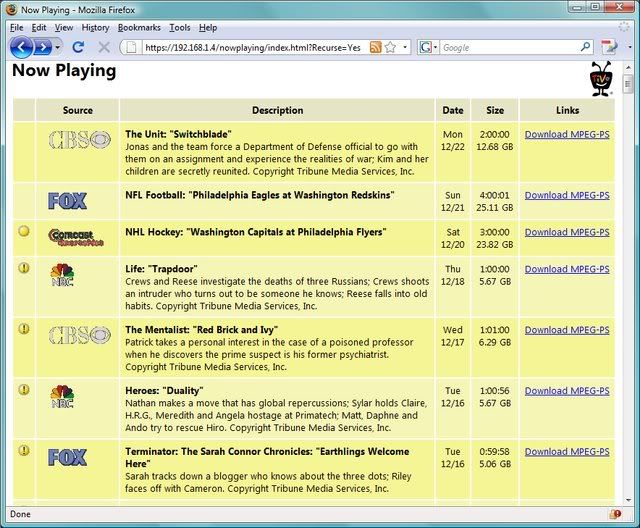Click the Sat 12/20 date cell
The width and height of the screenshot is (640, 528).
(x=453, y=238)
